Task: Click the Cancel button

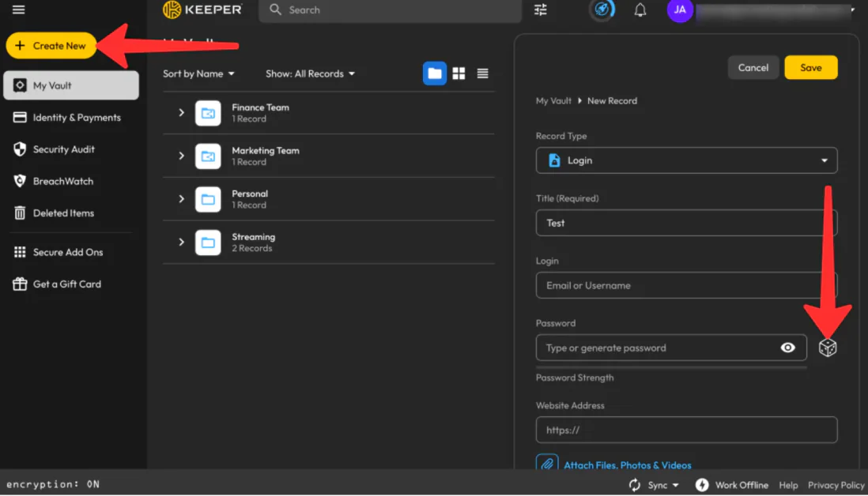Action: [753, 67]
